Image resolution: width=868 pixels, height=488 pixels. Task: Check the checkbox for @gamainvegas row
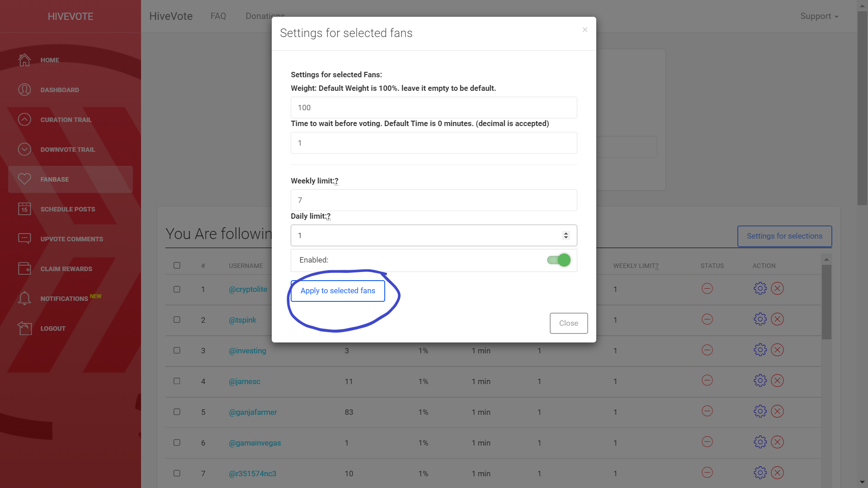point(177,442)
